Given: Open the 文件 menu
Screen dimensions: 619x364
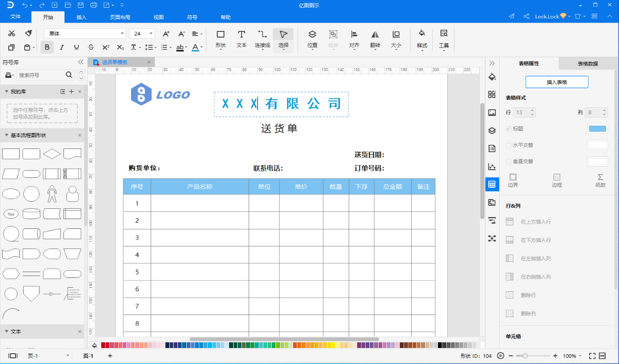Looking at the screenshot, I should pyautogui.click(x=15, y=17).
